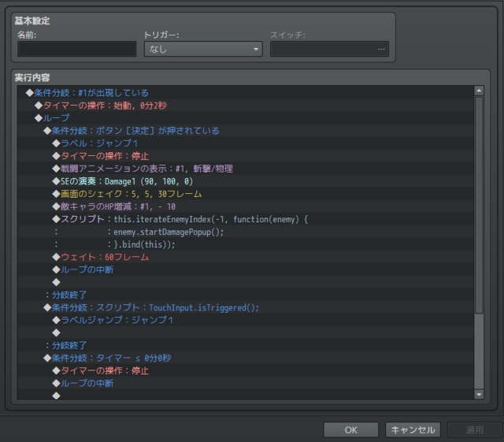504x442 pixels.
Task: Select the first ：分岐終了 line
Action: click(246, 295)
